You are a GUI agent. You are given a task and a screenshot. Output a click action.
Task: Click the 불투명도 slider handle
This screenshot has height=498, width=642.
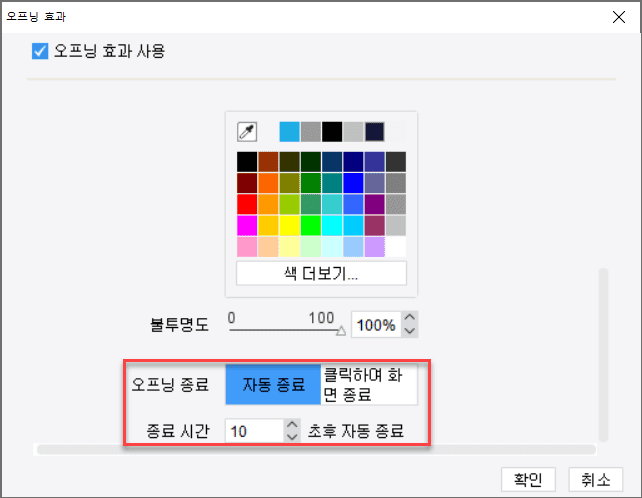click(341, 331)
